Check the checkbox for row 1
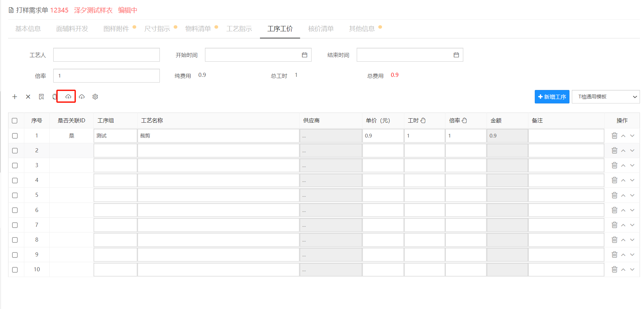The width and height of the screenshot is (644, 309). point(15,136)
